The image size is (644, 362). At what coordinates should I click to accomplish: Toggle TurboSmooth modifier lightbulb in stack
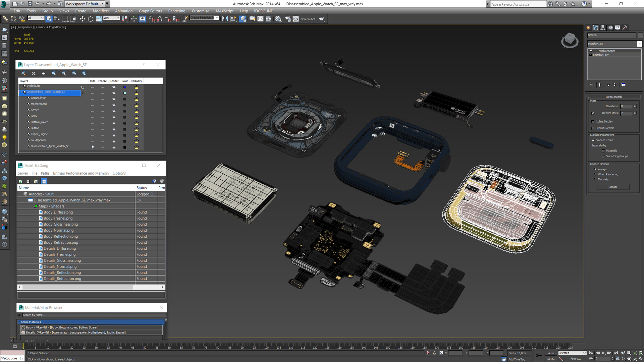[x=591, y=51]
